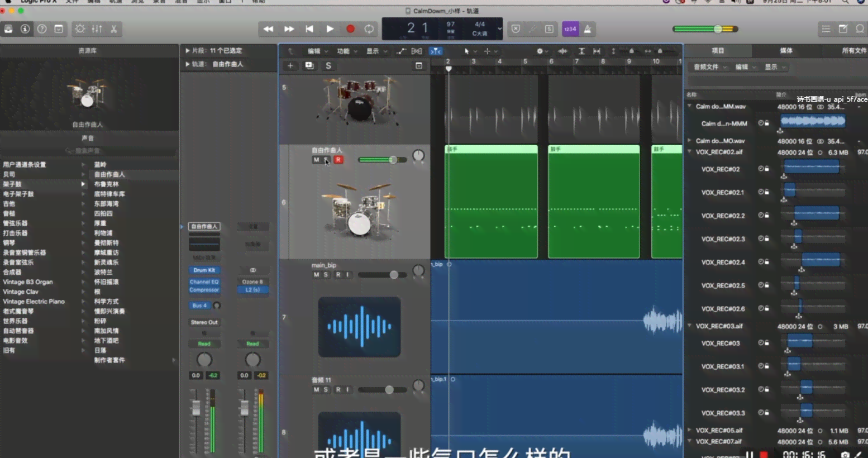Open Quick Help question mark icon
This screenshot has height=458, width=868.
(42, 29)
